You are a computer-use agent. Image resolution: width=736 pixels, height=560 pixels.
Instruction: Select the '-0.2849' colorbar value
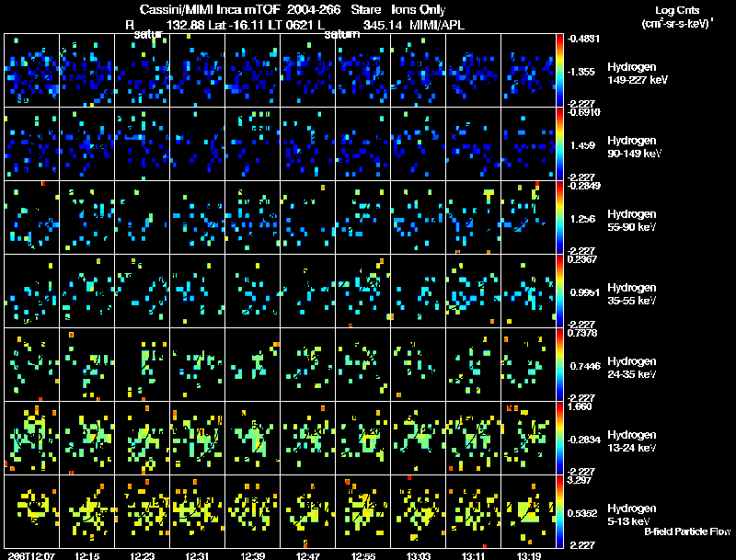click(x=583, y=186)
